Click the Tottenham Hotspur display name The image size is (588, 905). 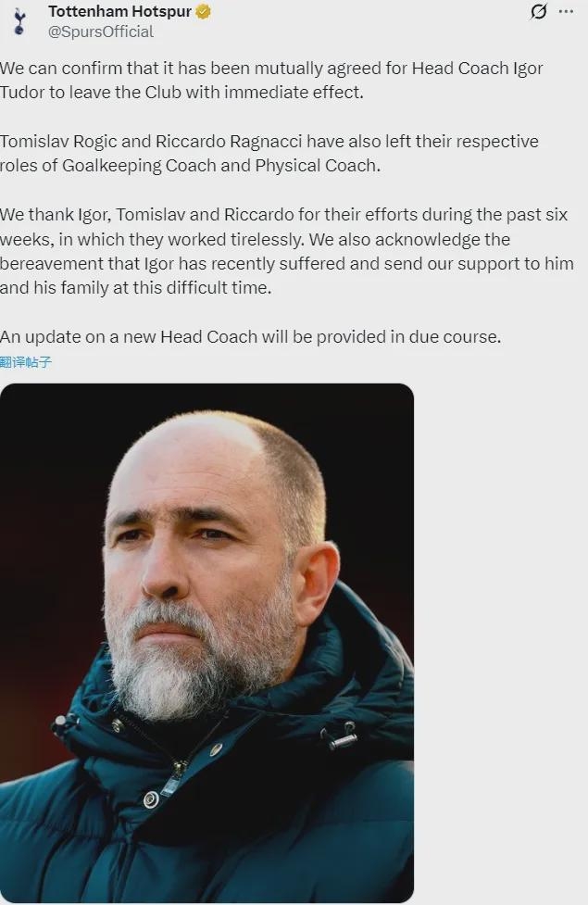pos(120,11)
